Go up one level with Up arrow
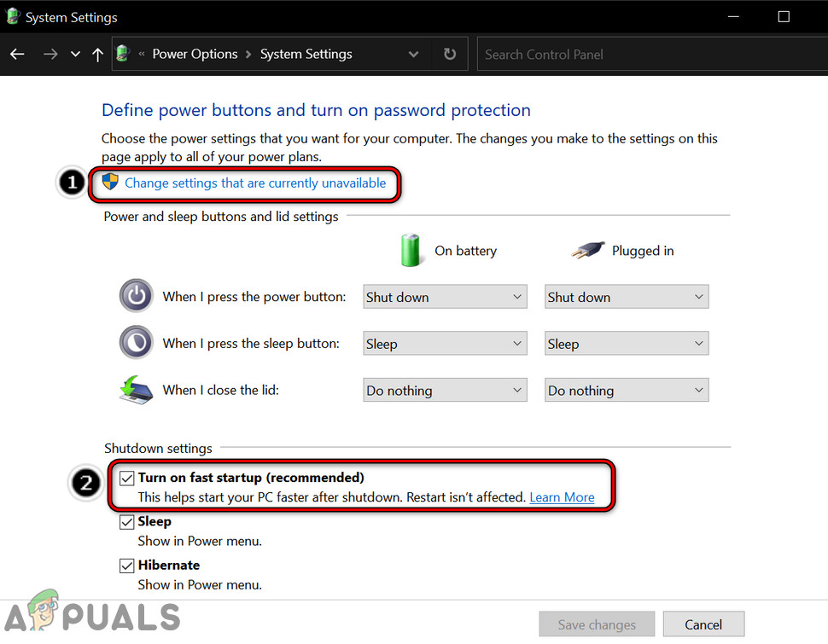This screenshot has height=644, width=828. [97, 54]
